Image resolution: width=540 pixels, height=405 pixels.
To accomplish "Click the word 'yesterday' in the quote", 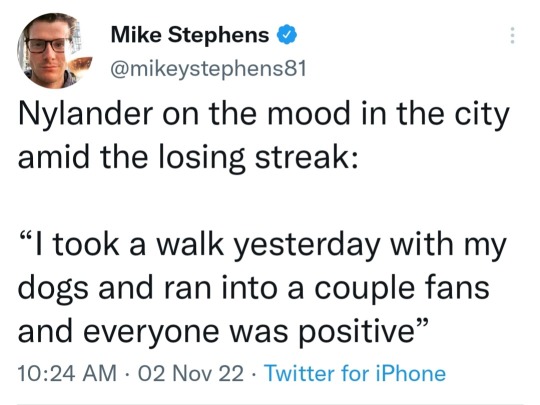I will click(308, 246).
